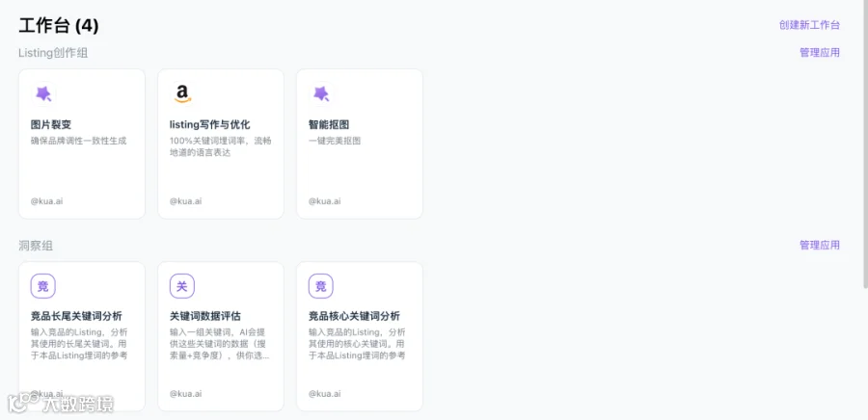Click the magic wand icon on 智能抠图 card
The image size is (868, 420).
(321, 93)
